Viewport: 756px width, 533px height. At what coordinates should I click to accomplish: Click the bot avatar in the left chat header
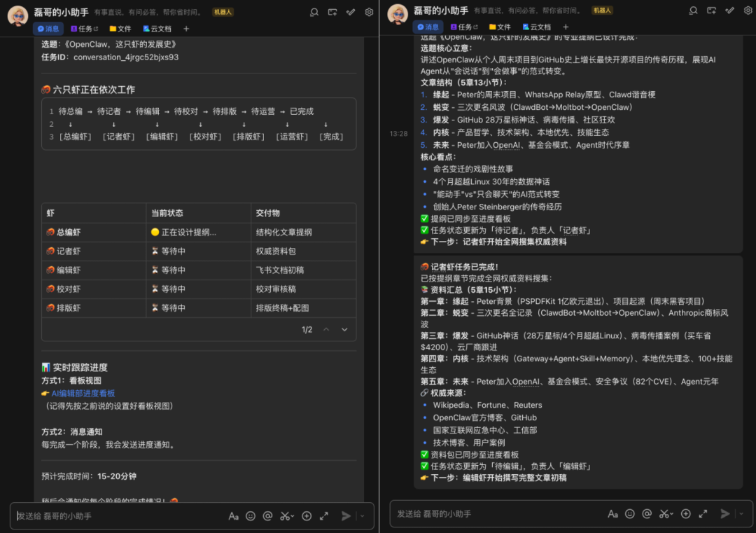17,15
